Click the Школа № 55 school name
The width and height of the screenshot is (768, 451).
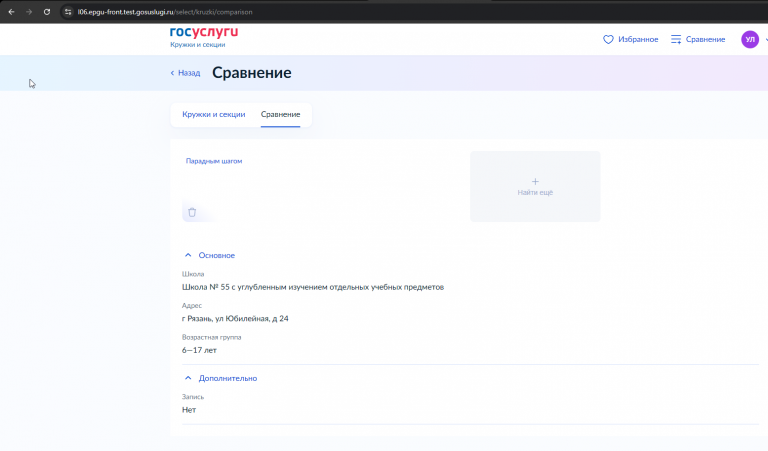[313, 287]
